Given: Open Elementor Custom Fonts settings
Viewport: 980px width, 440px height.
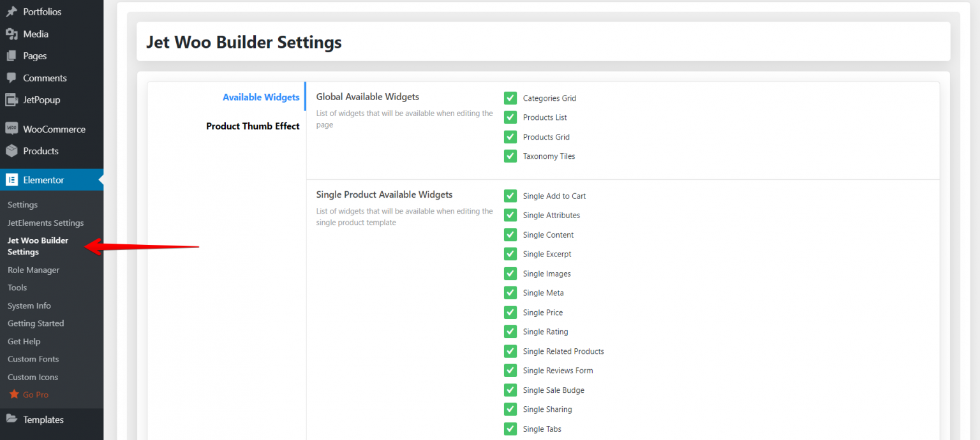Looking at the screenshot, I should tap(33, 358).
